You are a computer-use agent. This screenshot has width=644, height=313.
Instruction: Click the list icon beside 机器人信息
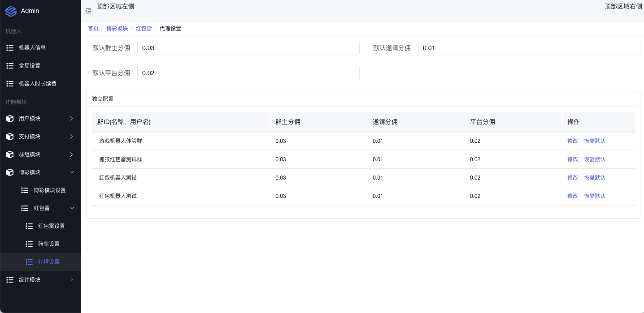tap(10, 48)
